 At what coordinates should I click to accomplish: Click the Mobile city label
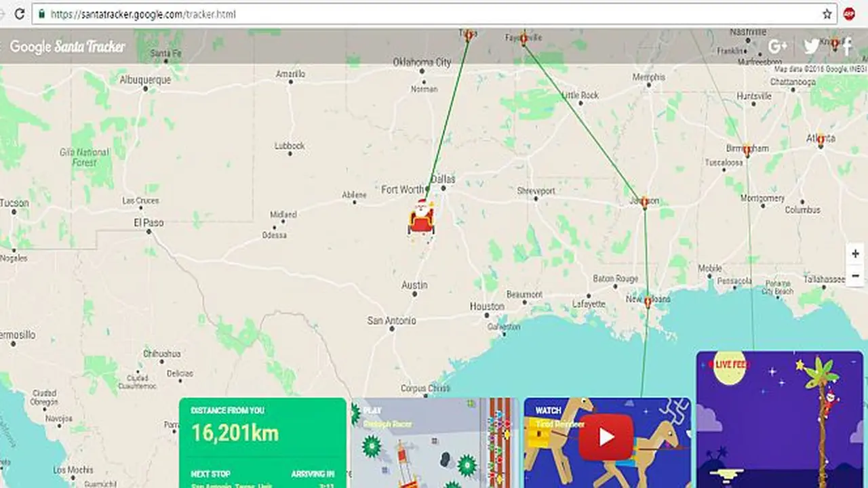[x=710, y=268]
